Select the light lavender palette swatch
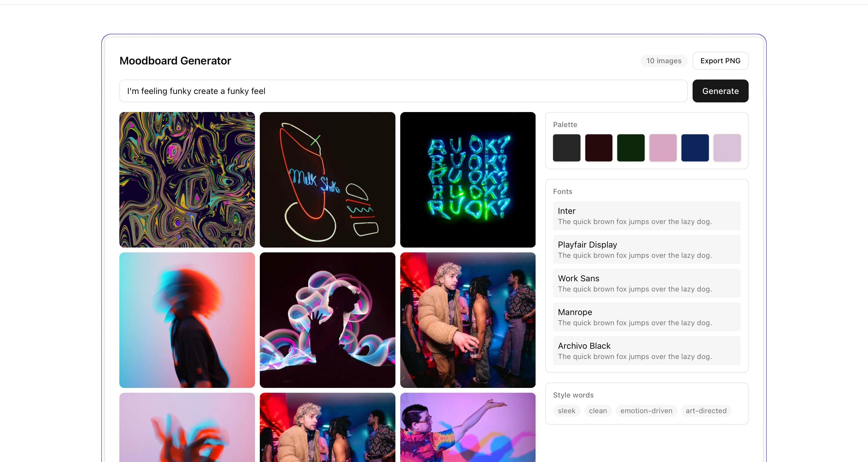This screenshot has width=868, height=462. pos(727,148)
